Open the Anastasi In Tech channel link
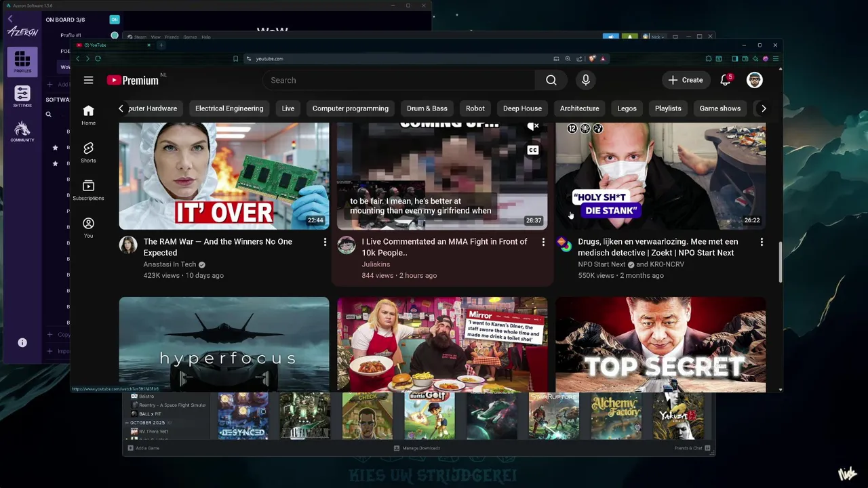The image size is (868, 488). (x=170, y=264)
